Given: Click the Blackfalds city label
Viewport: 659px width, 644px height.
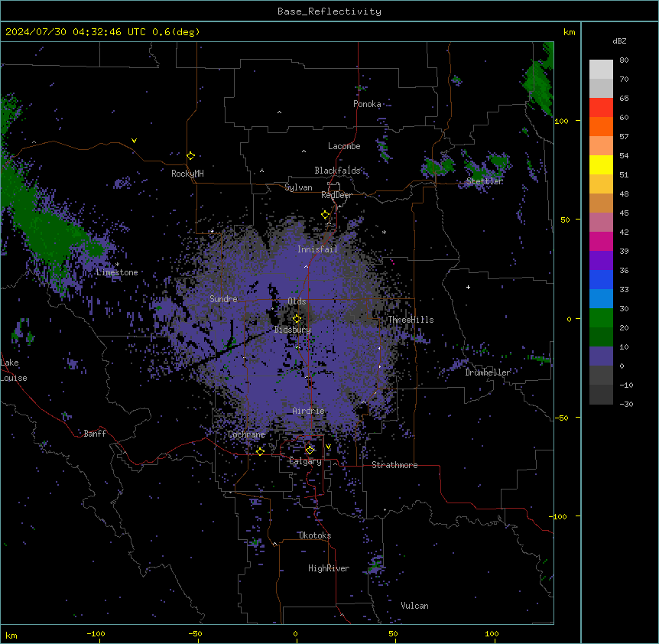Looking at the screenshot, I should 337,171.
